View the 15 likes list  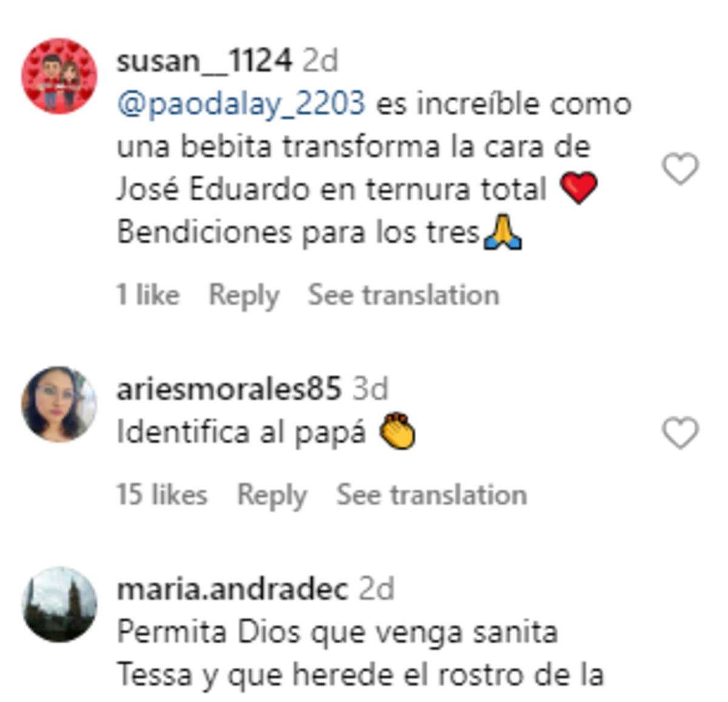pos(162,494)
